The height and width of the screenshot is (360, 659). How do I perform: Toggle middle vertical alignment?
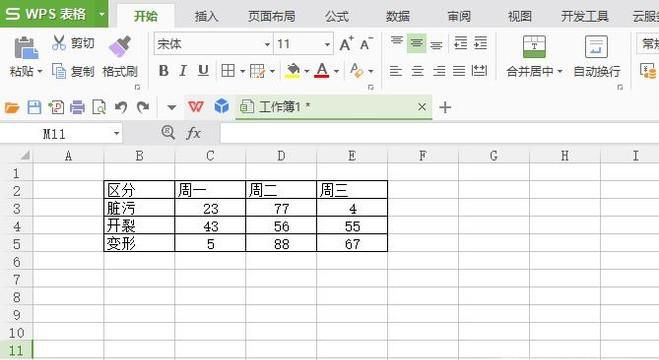point(416,43)
